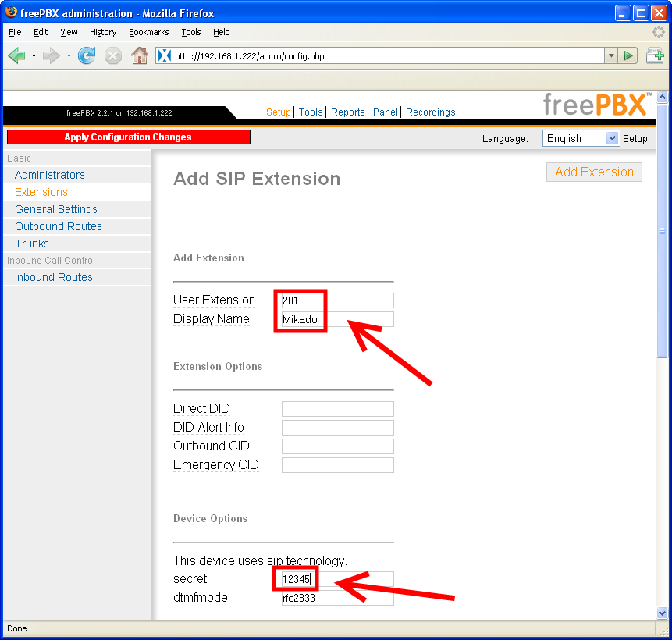This screenshot has height=640, width=672.
Task: Open the Back history dropdown arrow
Action: (34, 55)
